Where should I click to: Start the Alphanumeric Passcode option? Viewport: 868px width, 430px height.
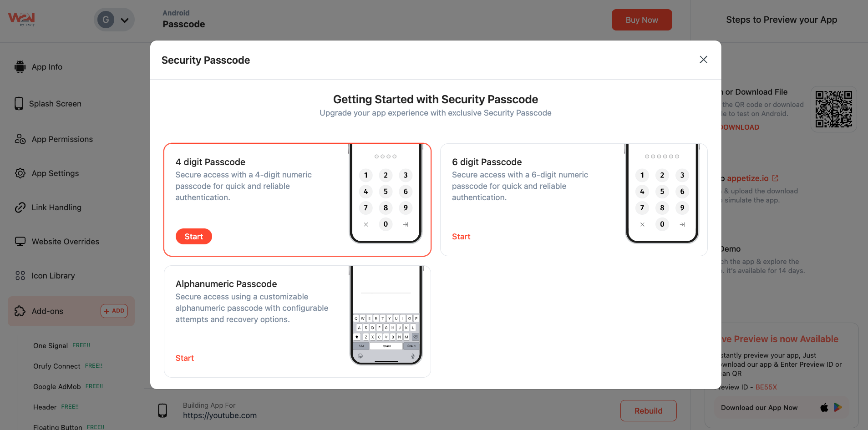185,358
